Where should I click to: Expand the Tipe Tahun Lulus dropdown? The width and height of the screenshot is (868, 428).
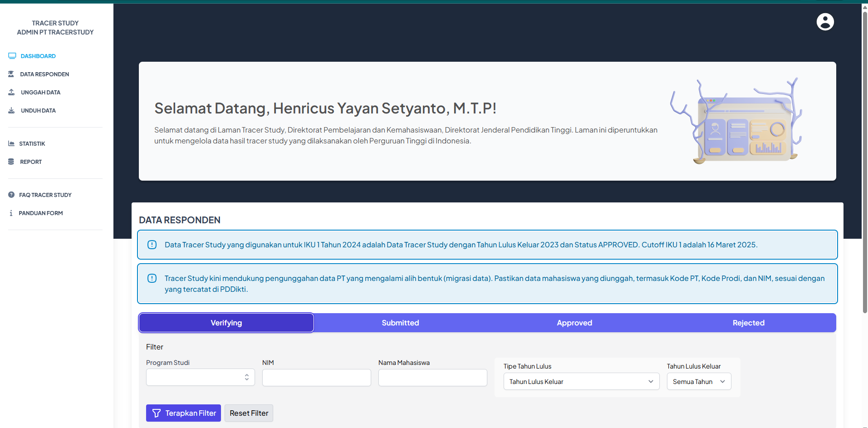581,382
